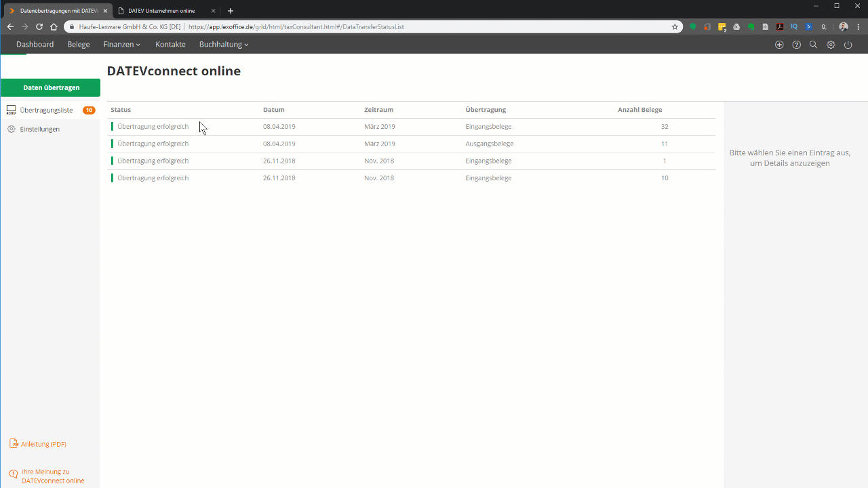
Task: Click the Anzahl Belege column header
Action: (x=640, y=110)
